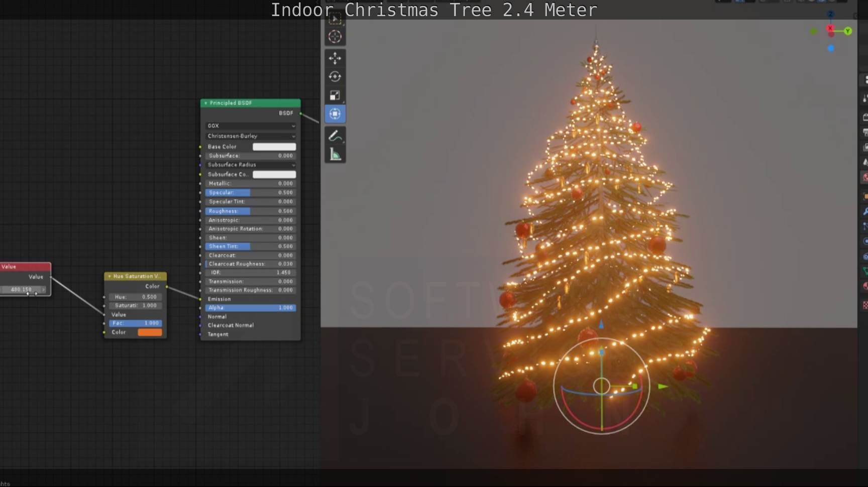The height and width of the screenshot is (487, 868).
Task: Click the Alpha slider at 1.000
Action: click(x=251, y=308)
